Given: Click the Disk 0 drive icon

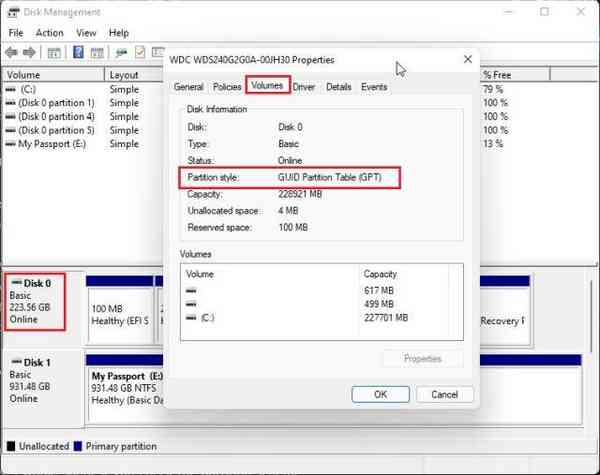Looking at the screenshot, I should point(15,283).
